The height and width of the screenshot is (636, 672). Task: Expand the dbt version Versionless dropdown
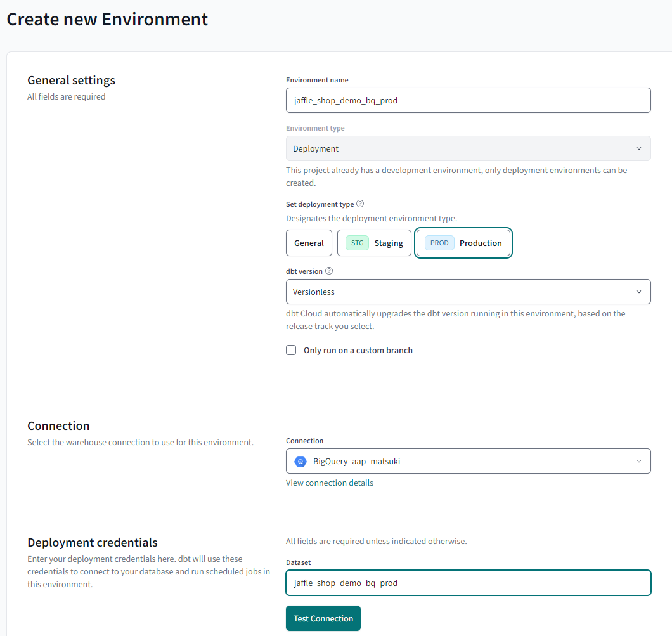coord(468,292)
